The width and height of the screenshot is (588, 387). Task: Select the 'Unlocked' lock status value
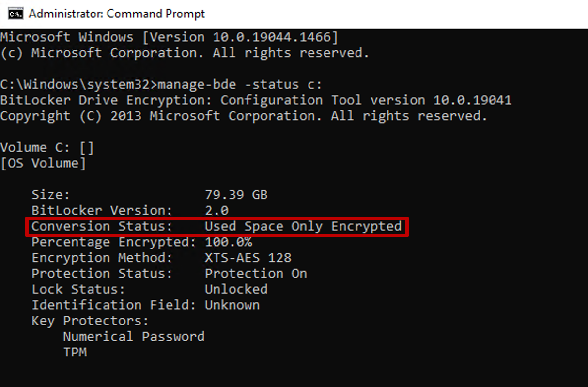(x=236, y=289)
